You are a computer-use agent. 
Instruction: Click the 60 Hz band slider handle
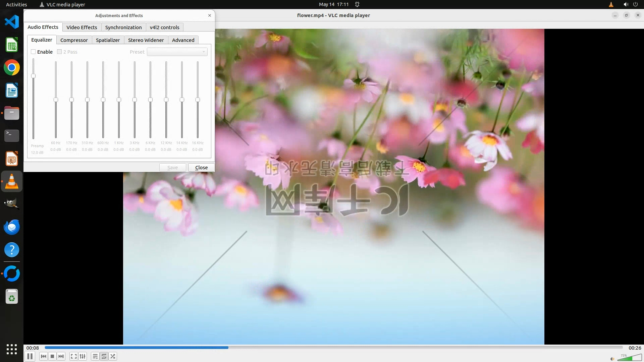tap(56, 100)
